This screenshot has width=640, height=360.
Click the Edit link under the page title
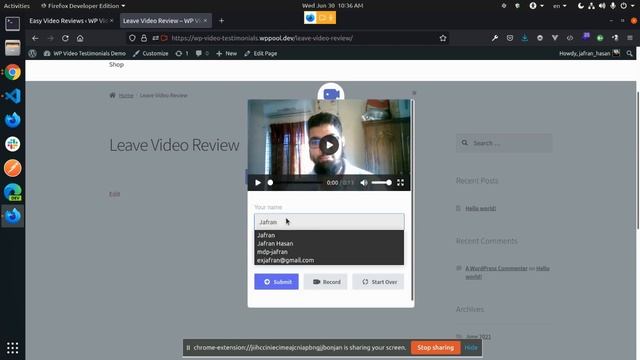point(114,194)
